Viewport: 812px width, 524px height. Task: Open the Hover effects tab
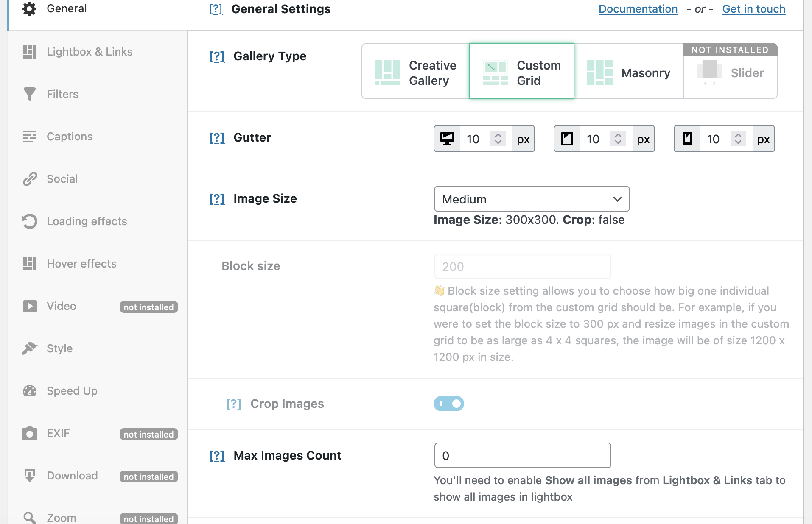pos(98,264)
